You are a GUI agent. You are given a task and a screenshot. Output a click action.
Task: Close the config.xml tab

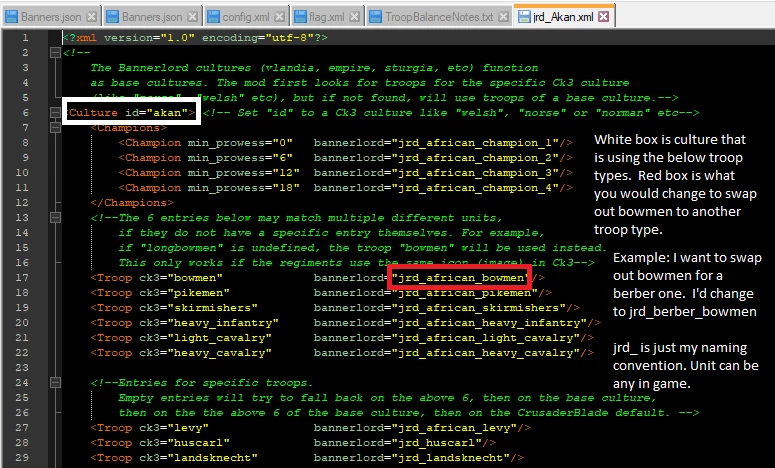pos(280,17)
